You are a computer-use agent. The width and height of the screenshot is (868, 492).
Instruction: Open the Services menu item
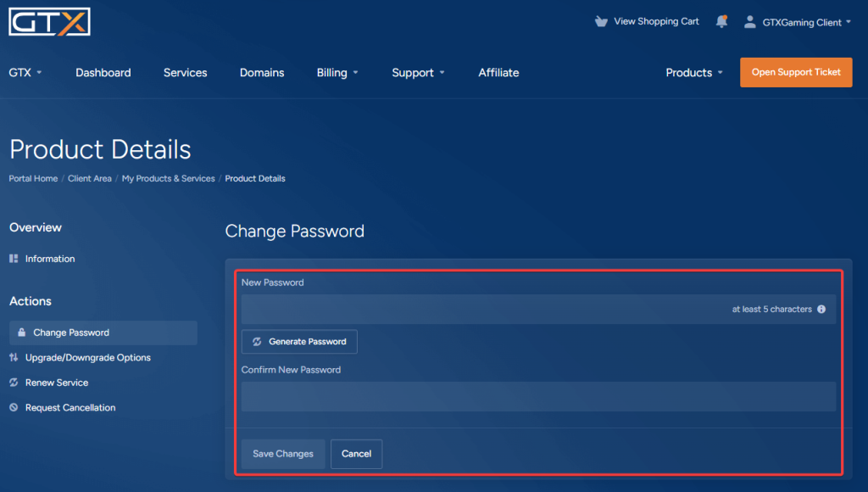click(x=185, y=73)
